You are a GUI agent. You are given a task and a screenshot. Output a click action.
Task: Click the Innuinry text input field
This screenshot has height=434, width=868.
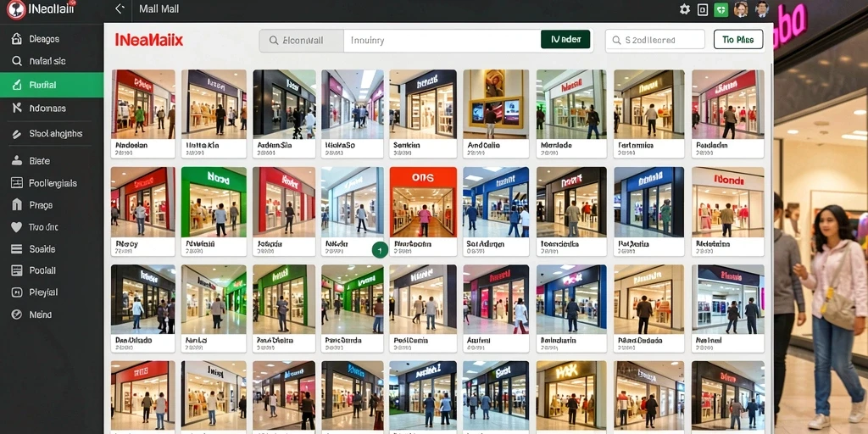click(442, 41)
